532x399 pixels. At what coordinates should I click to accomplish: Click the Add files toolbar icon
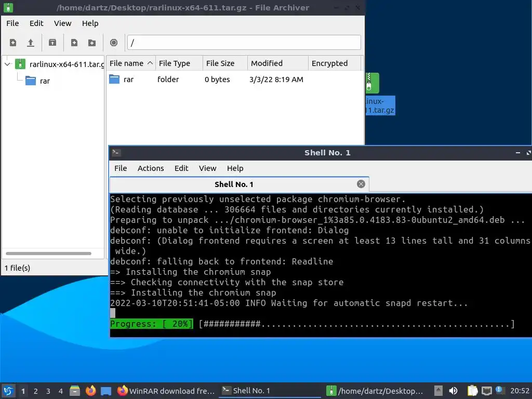click(74, 43)
